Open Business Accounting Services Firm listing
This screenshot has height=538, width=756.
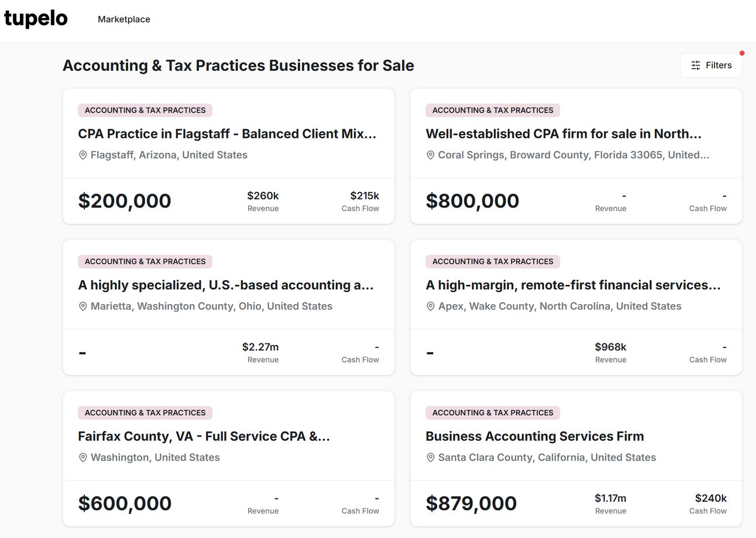coord(535,436)
